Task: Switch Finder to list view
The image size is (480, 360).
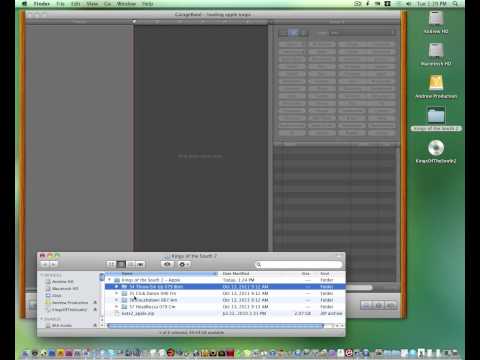Action: point(121,264)
